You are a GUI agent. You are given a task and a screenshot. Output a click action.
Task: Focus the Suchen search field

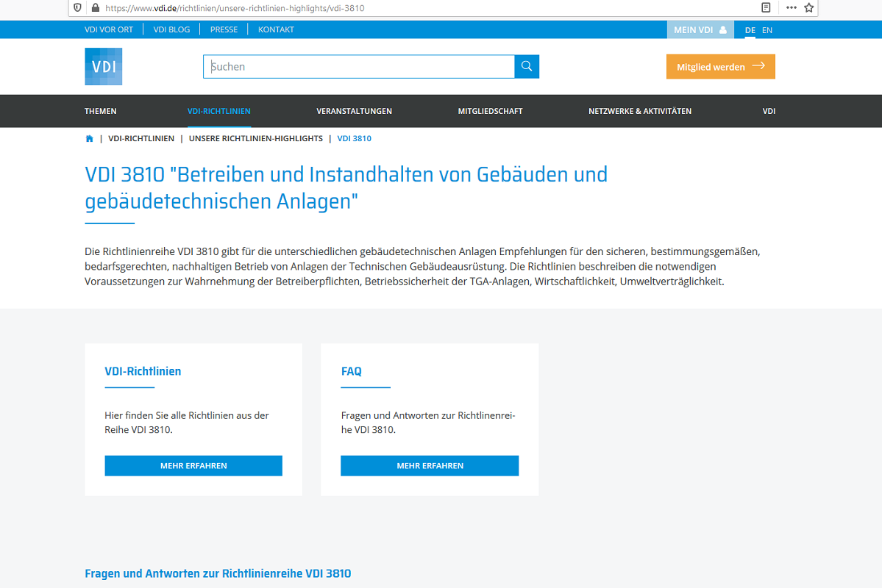[359, 66]
